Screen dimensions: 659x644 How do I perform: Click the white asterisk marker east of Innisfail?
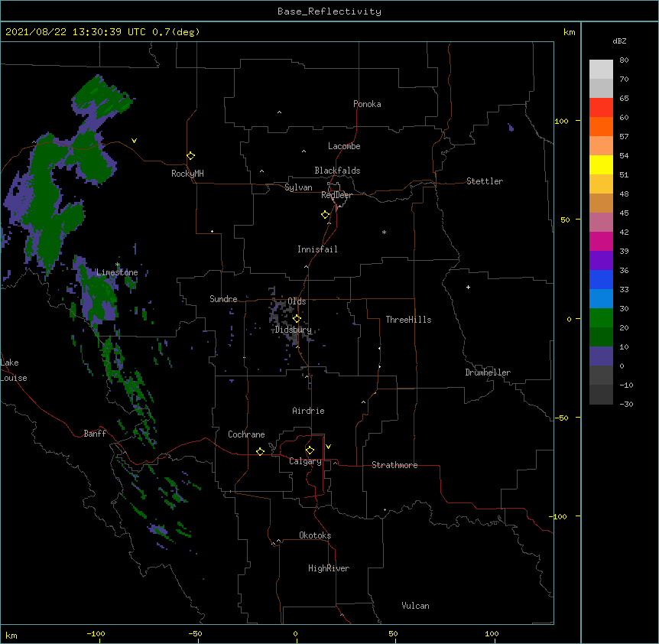point(384,232)
